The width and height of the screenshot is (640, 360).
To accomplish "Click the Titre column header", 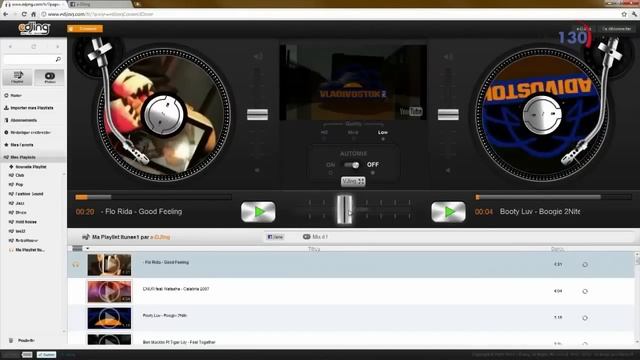I will coord(314,249).
